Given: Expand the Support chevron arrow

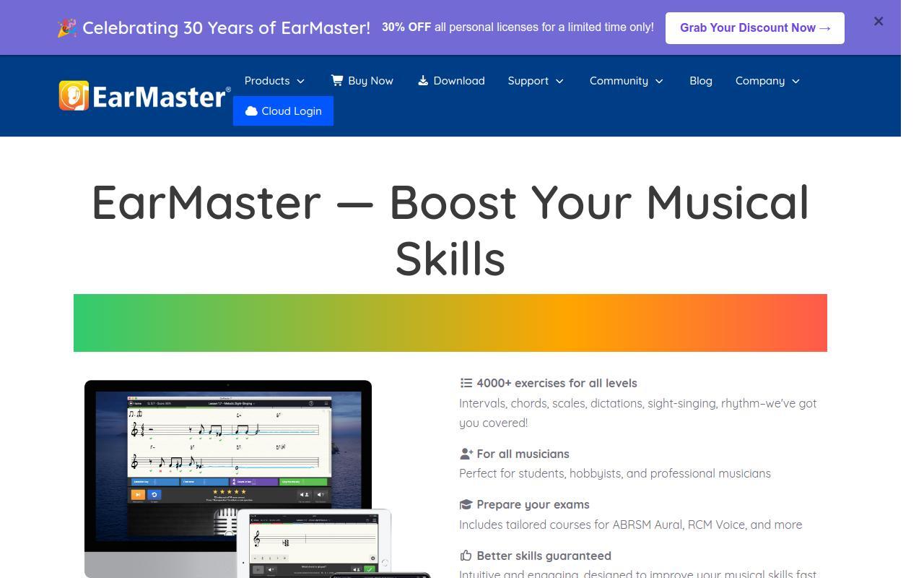Looking at the screenshot, I should pos(559,81).
